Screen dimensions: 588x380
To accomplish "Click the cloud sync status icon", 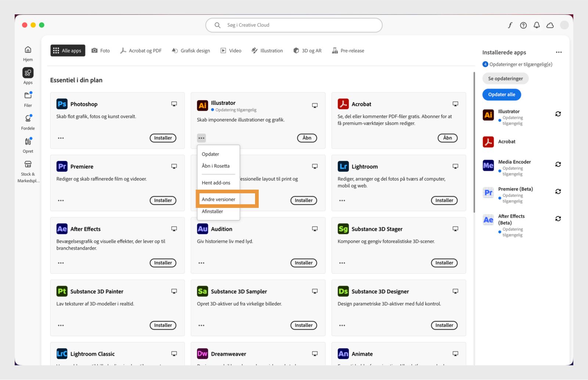I will point(550,25).
